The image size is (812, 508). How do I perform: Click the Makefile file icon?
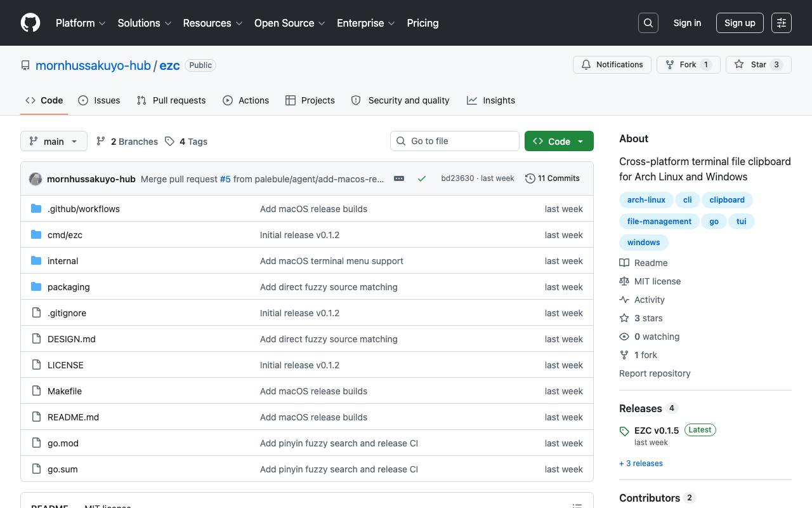point(36,391)
